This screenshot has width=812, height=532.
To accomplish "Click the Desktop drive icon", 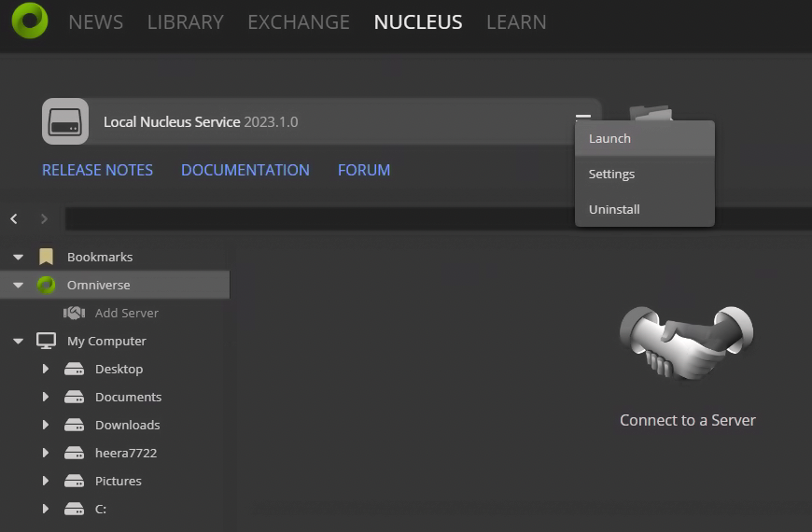I will point(74,369).
